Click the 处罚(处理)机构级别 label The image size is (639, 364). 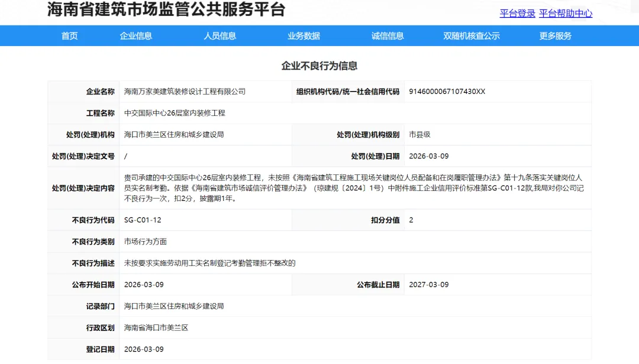368,135
